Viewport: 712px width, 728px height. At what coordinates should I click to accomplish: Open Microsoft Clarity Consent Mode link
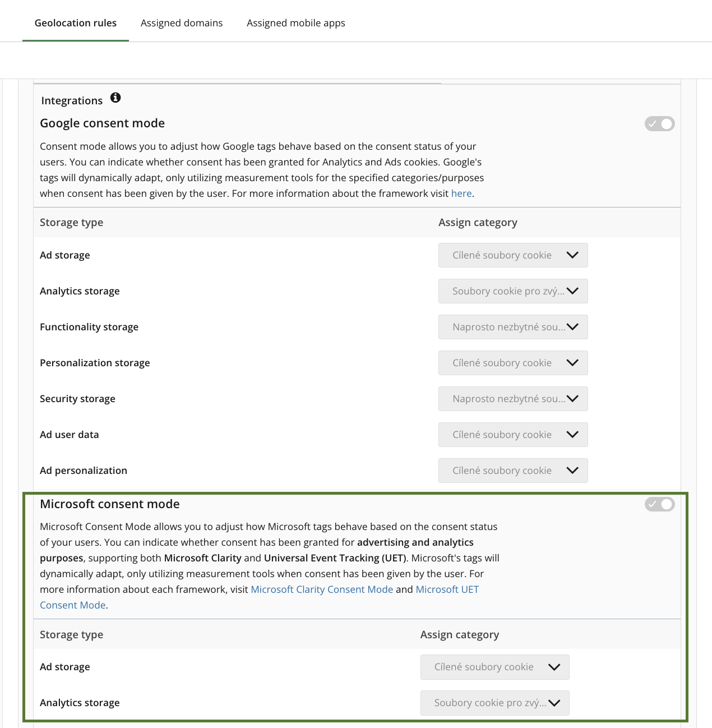pyautogui.click(x=322, y=589)
